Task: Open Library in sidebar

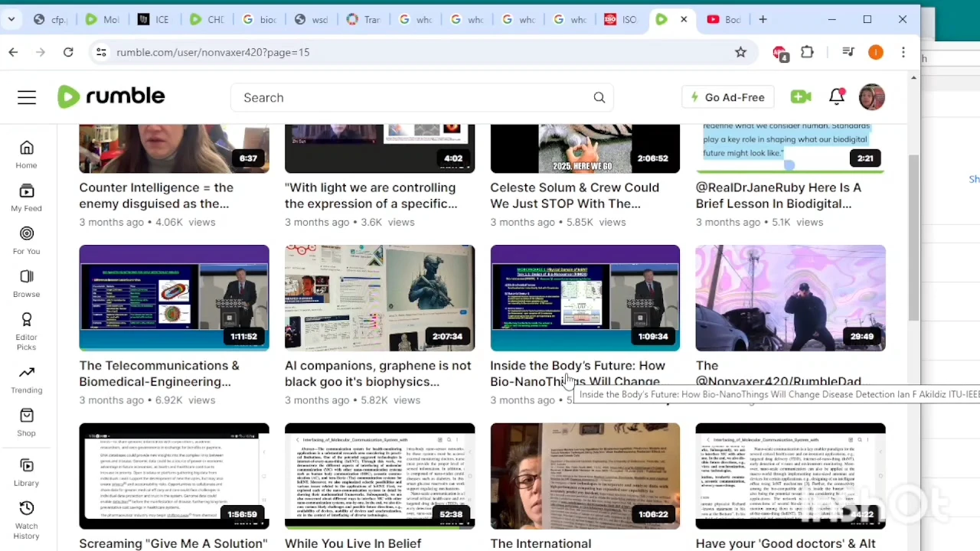Action: click(x=26, y=472)
